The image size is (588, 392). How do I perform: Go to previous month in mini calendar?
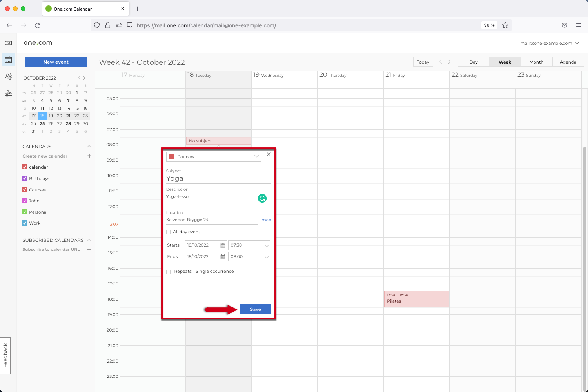[x=79, y=78]
